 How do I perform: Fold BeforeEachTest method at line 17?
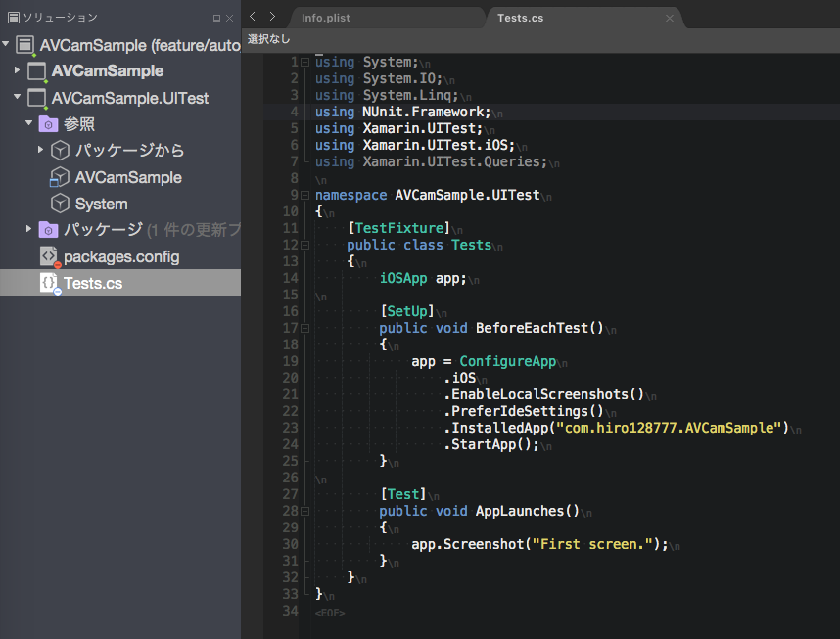coord(304,329)
